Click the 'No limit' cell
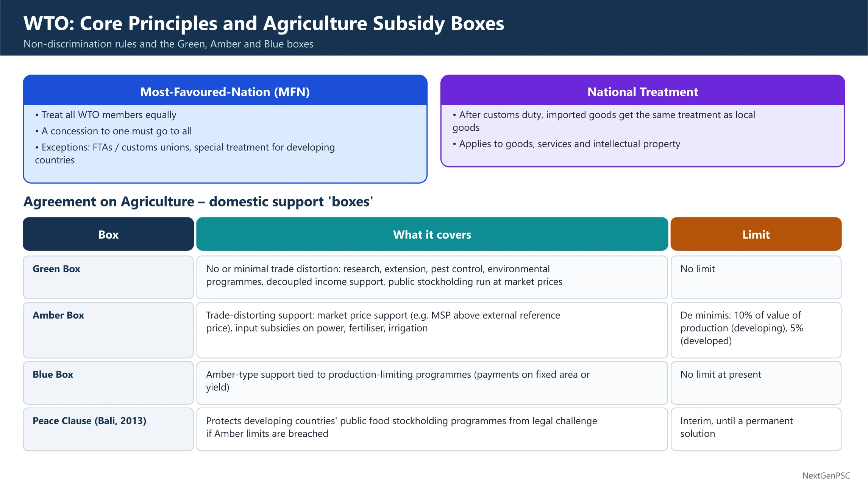This screenshot has height=489, width=868. pyautogui.click(x=756, y=277)
